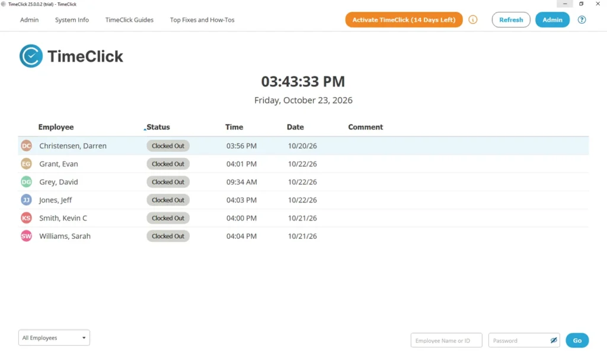Click Clocked Out status for Christensen, Darren
The image size is (607, 364).
[x=168, y=146]
